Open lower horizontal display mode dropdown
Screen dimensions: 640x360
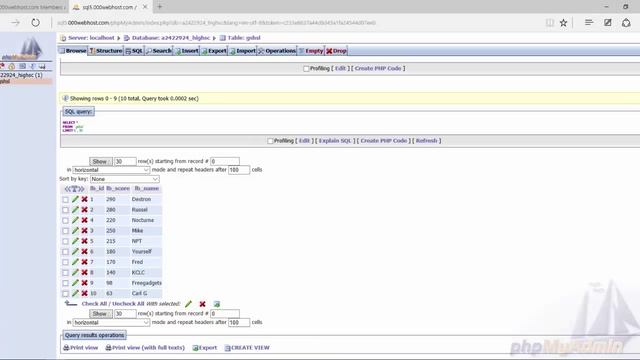point(111,322)
